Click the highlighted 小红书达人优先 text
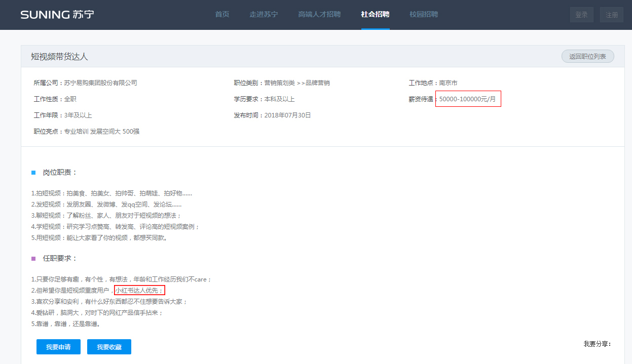 (x=139, y=290)
